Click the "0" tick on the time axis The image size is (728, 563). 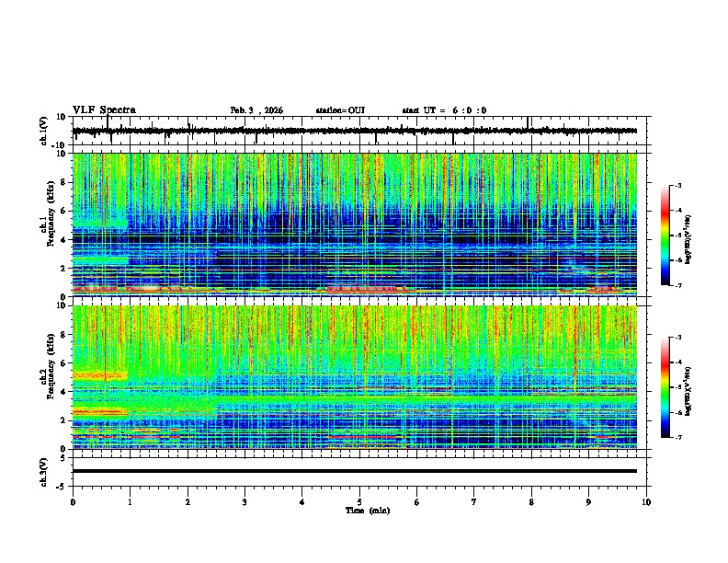point(73,502)
